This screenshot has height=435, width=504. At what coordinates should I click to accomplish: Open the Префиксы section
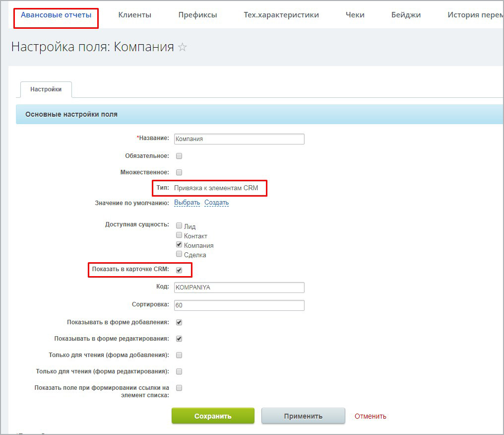(x=197, y=15)
